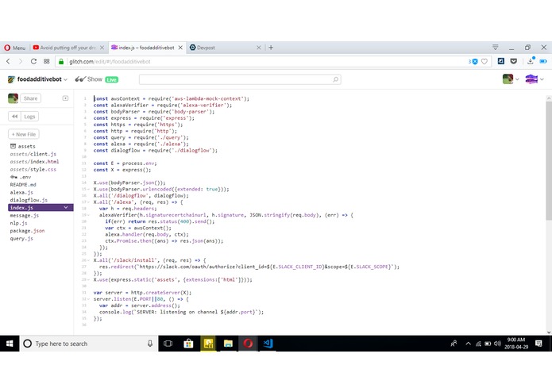Fold code at line 32 arrow
552x392 pixels.
(88, 299)
